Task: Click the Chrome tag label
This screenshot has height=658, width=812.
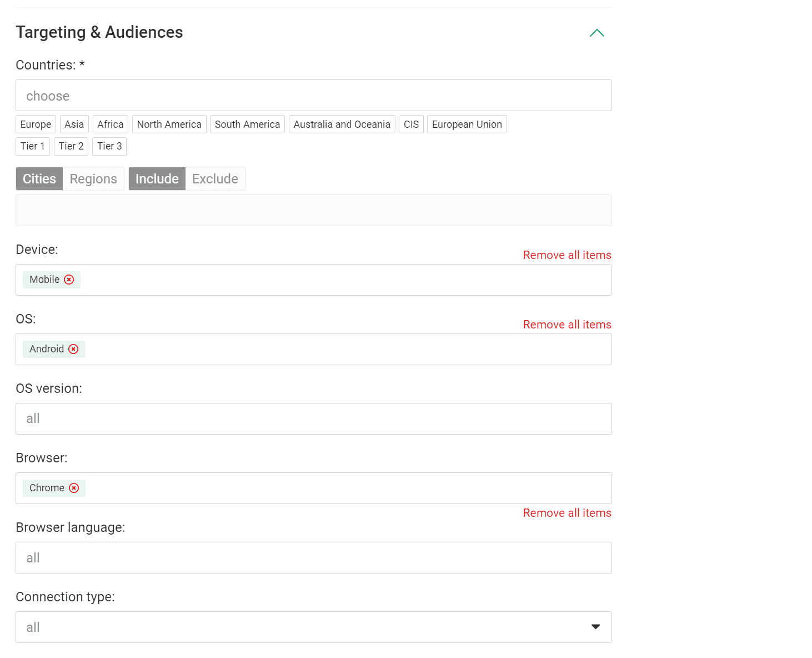Action: pos(47,488)
